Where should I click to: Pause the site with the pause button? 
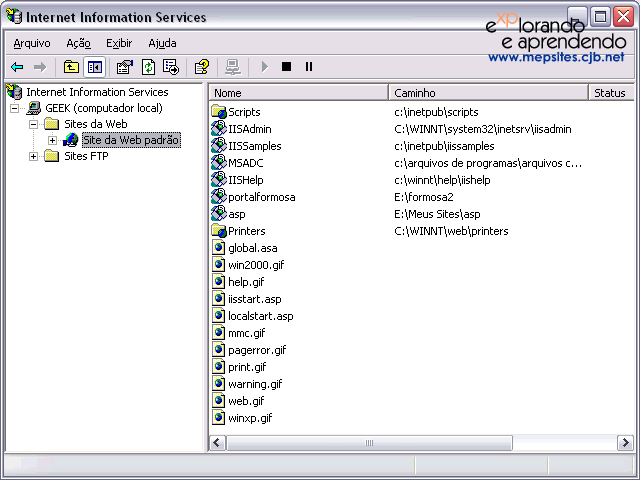click(309, 66)
